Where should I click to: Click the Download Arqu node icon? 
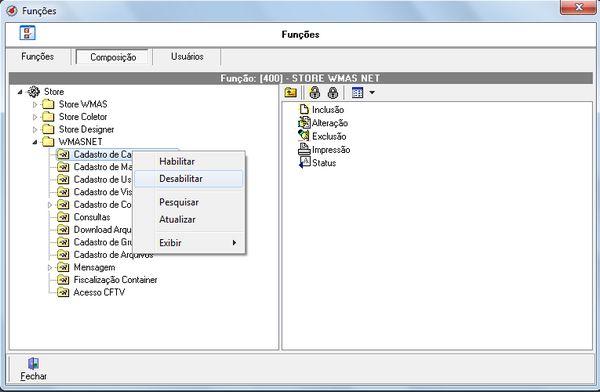pos(63,230)
